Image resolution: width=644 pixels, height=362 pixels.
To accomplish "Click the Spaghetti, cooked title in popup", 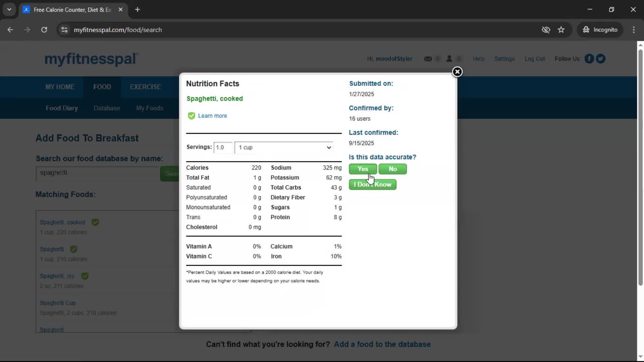I will coord(215,99).
